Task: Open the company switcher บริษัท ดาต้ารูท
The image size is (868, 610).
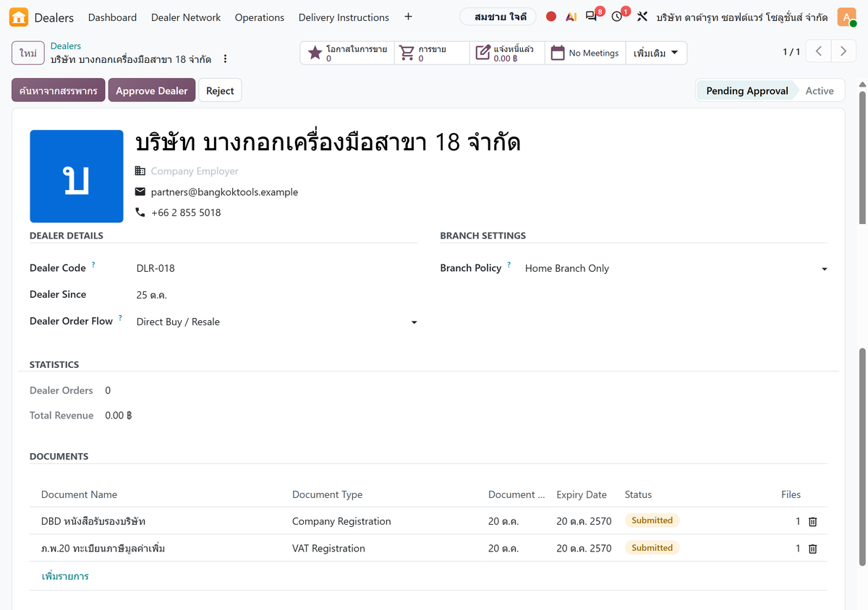Action: (741, 17)
